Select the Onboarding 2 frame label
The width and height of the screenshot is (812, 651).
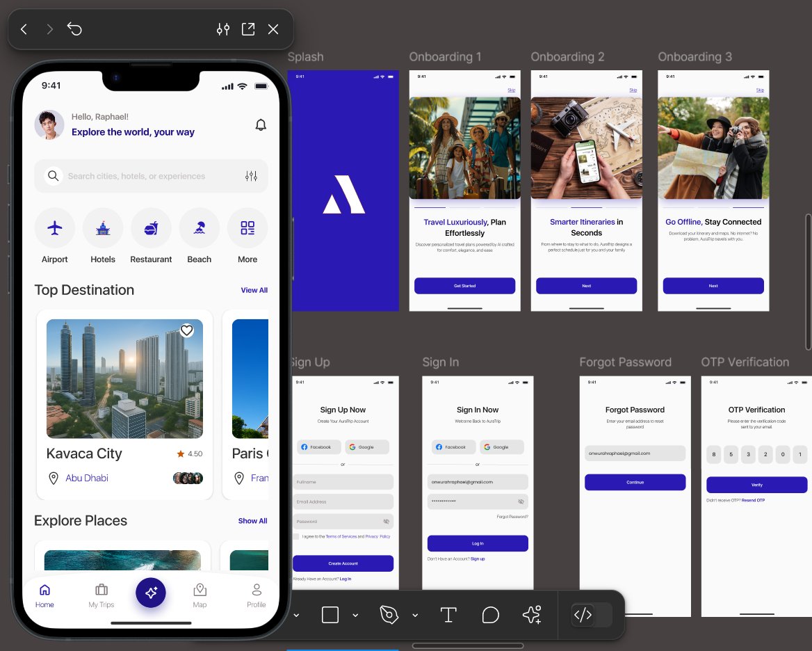click(x=567, y=57)
